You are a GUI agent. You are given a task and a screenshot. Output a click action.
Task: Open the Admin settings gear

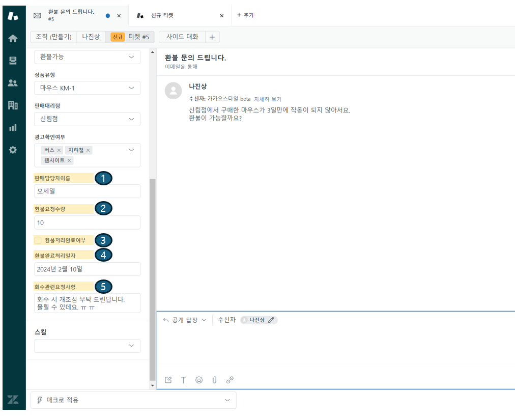[x=14, y=149]
